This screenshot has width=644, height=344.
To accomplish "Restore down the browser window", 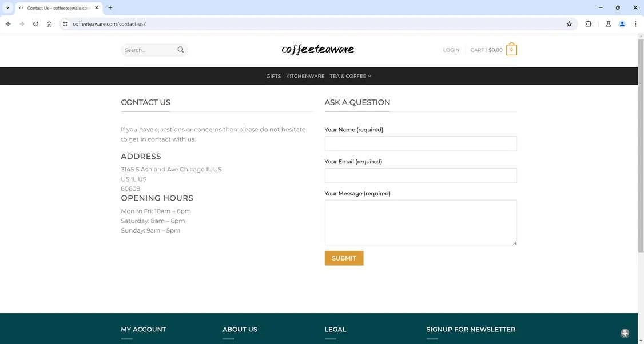I will (618, 7).
